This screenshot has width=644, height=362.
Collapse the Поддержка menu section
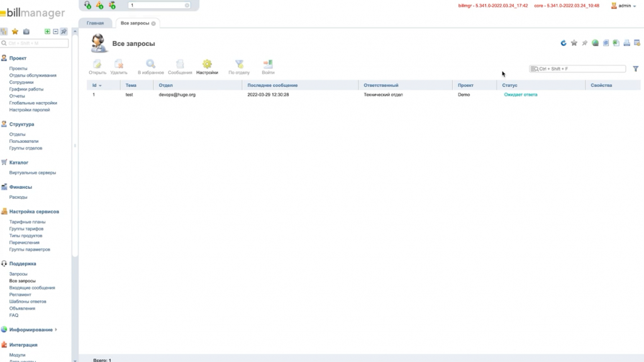tap(23, 264)
